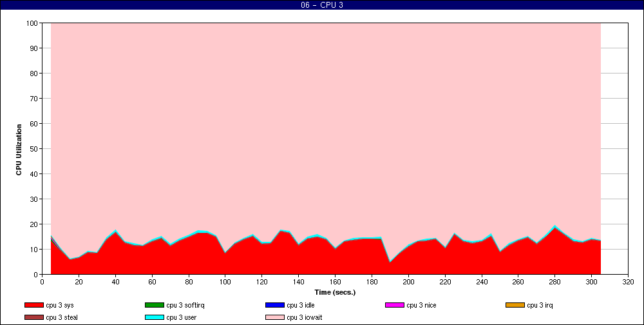Click the 40 tick on the x-axis
The width and height of the screenshot is (644, 325).
115,282
